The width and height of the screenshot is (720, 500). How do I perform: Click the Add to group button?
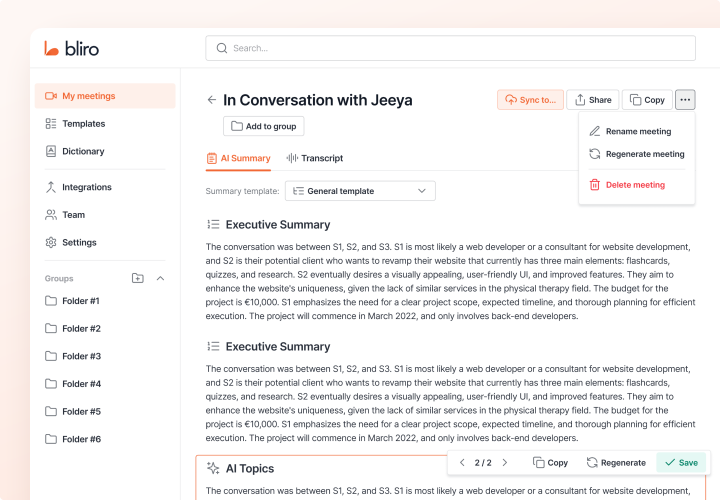coord(264,126)
